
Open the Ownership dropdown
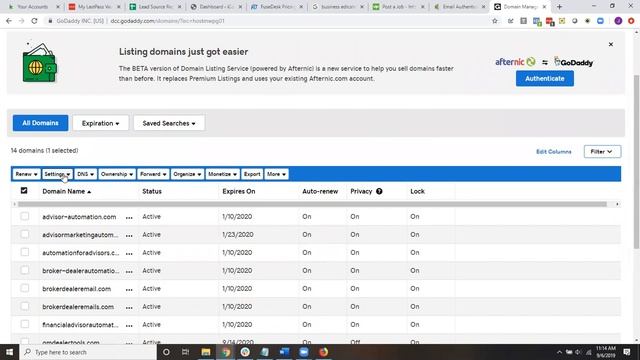tap(117, 174)
